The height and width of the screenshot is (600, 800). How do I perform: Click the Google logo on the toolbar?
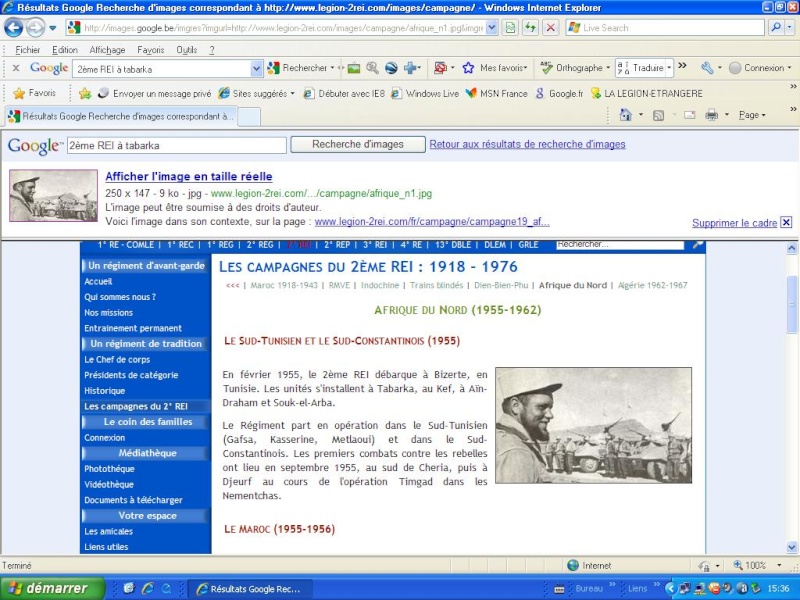point(49,68)
